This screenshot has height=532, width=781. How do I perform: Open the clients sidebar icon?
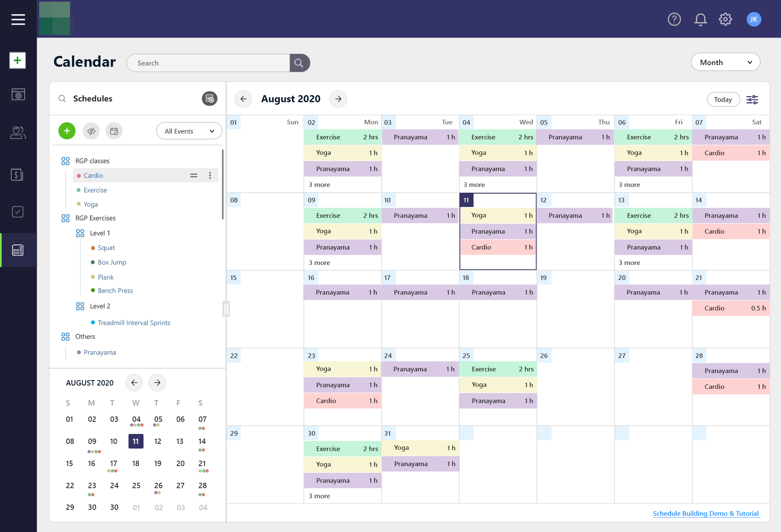[x=18, y=133]
